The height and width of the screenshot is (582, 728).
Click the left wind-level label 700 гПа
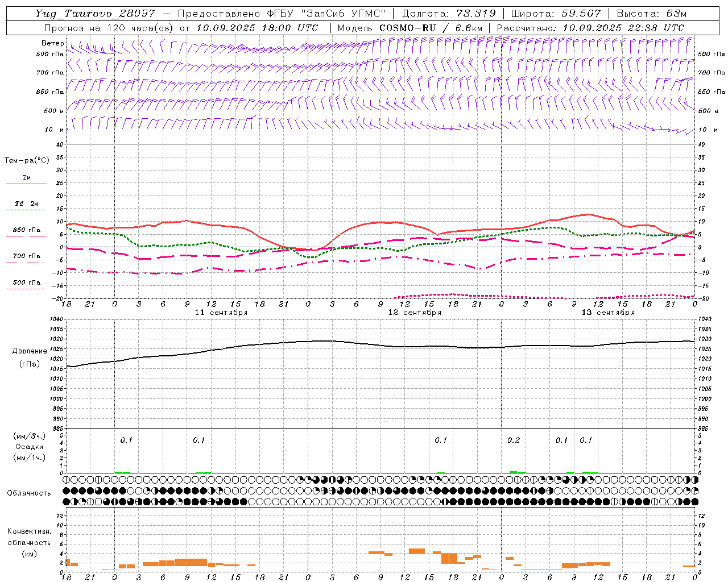[x=50, y=73]
